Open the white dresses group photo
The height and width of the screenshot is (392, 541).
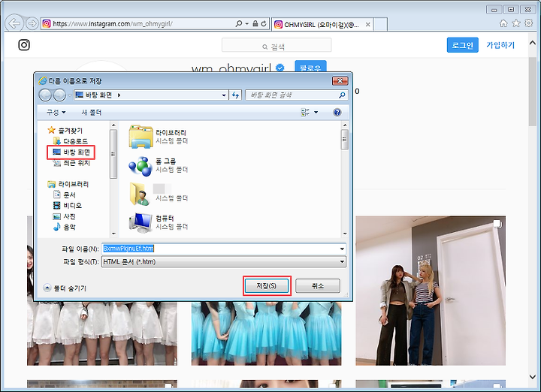[x=102, y=333]
